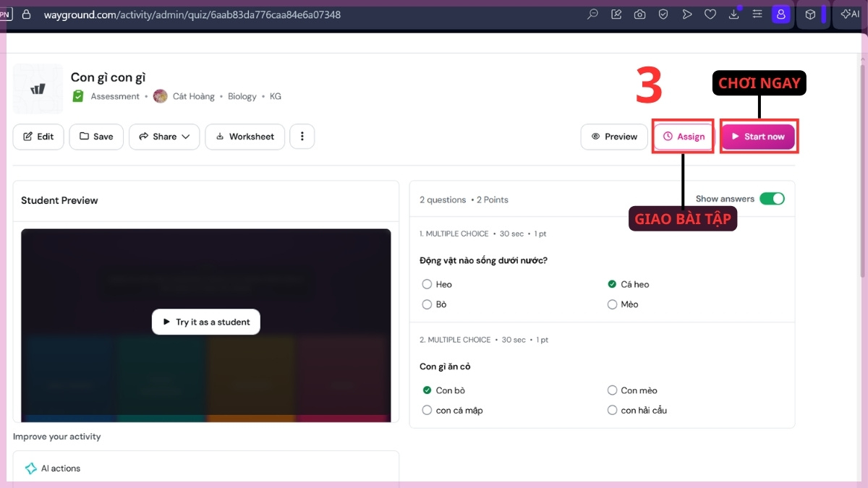
Task: Click the Start now button
Action: point(758,137)
